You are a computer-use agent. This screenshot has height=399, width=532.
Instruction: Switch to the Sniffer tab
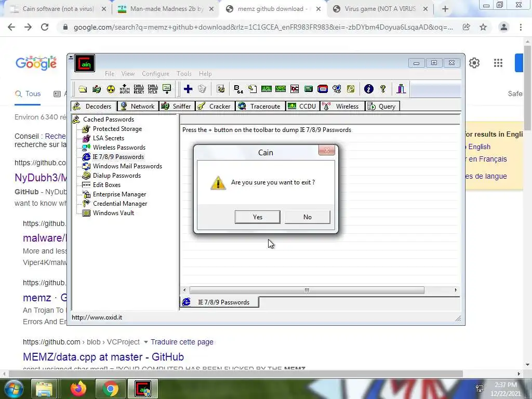point(177,106)
